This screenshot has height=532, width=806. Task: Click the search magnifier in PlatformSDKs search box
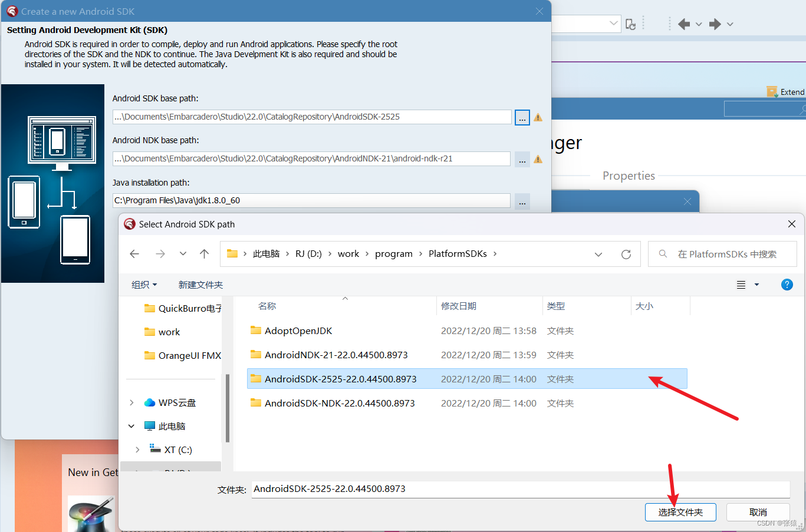[x=663, y=253]
